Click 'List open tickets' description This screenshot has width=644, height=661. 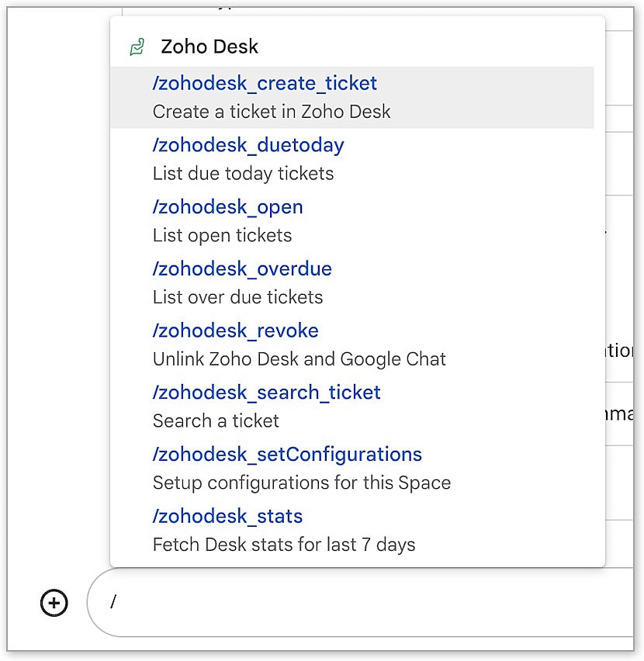click(222, 235)
